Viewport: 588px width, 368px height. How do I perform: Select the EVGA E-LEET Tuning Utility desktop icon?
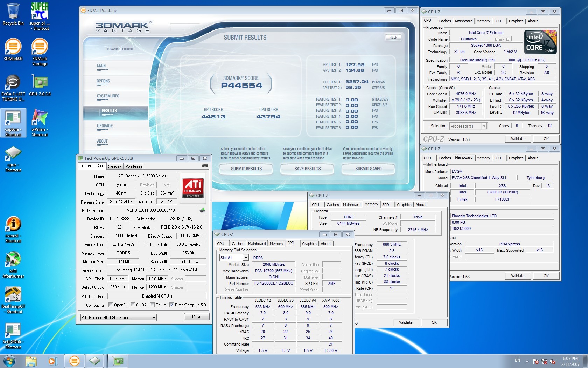pos(13,88)
